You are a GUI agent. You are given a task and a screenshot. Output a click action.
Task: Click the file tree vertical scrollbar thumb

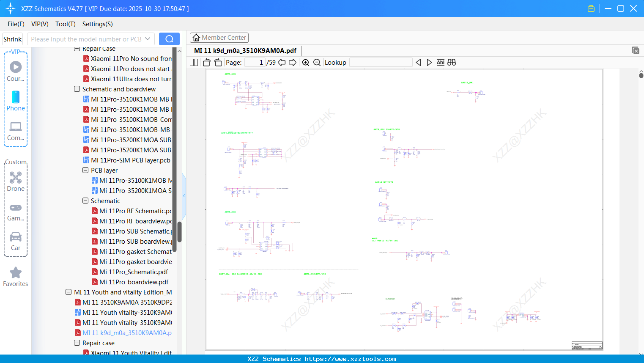[179, 232]
